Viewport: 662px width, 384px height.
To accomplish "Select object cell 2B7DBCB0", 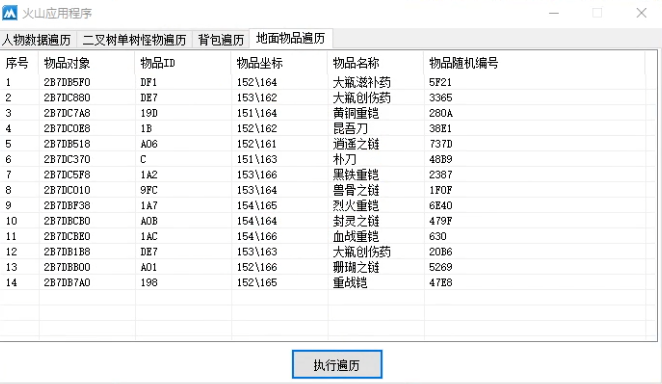I will 67,221.
